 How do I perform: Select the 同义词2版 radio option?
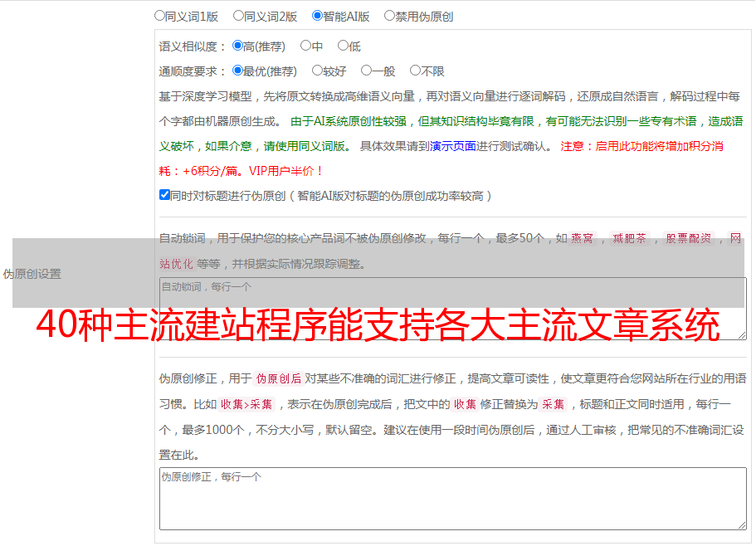[238, 16]
